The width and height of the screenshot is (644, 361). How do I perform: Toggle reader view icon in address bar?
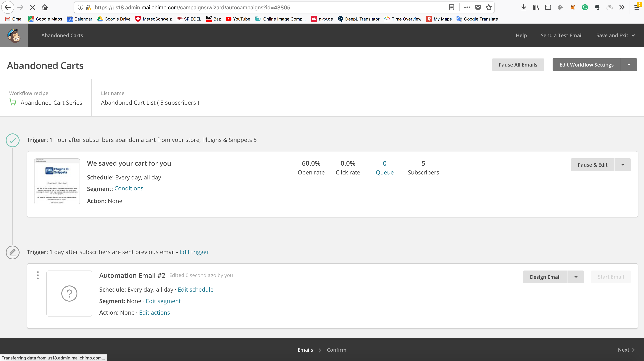[x=452, y=7]
